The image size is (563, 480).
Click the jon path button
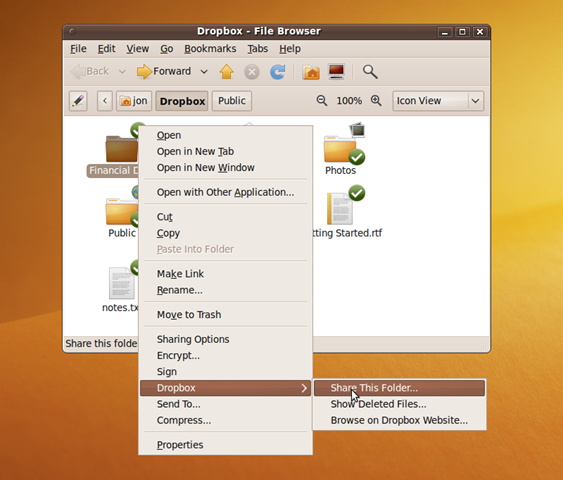pos(134,101)
